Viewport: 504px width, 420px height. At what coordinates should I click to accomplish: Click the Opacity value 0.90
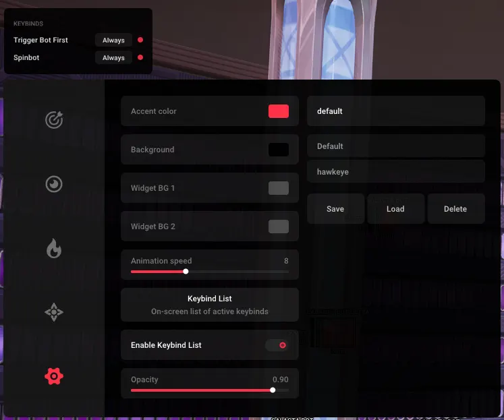tap(280, 380)
